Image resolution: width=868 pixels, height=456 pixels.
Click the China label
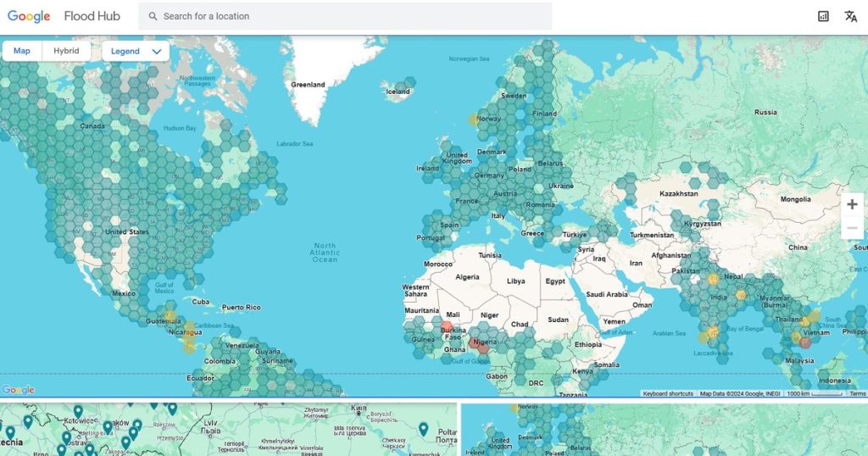coord(798,247)
